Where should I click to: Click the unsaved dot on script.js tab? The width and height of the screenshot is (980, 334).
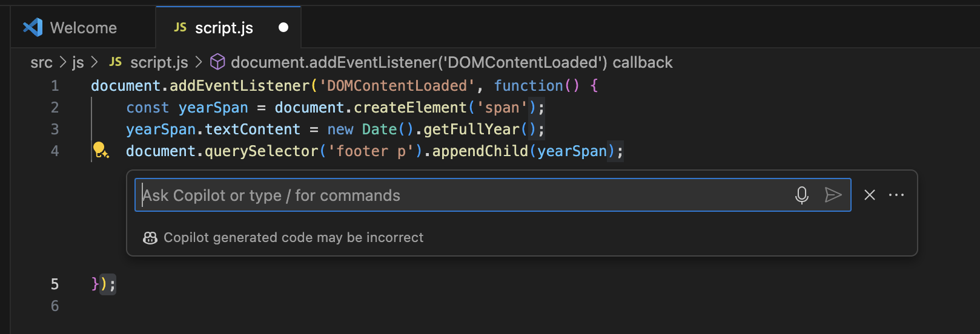tap(283, 27)
